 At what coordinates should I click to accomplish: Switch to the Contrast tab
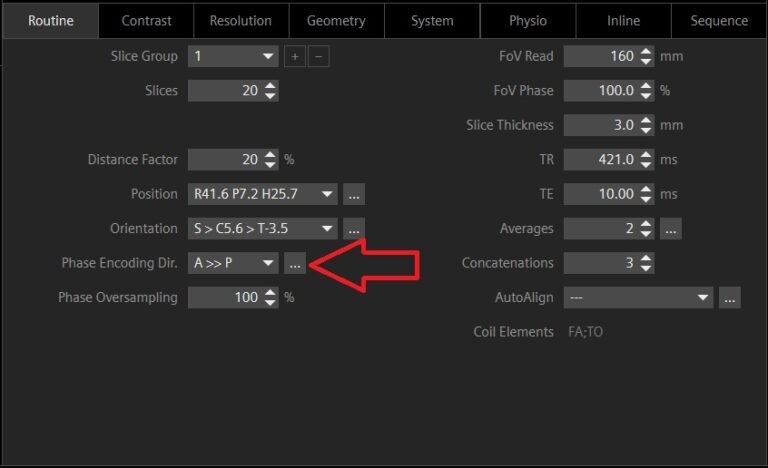point(146,20)
